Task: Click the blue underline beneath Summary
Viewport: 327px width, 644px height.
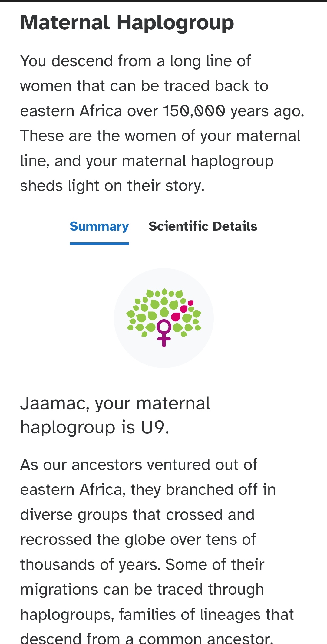Action: click(x=99, y=243)
